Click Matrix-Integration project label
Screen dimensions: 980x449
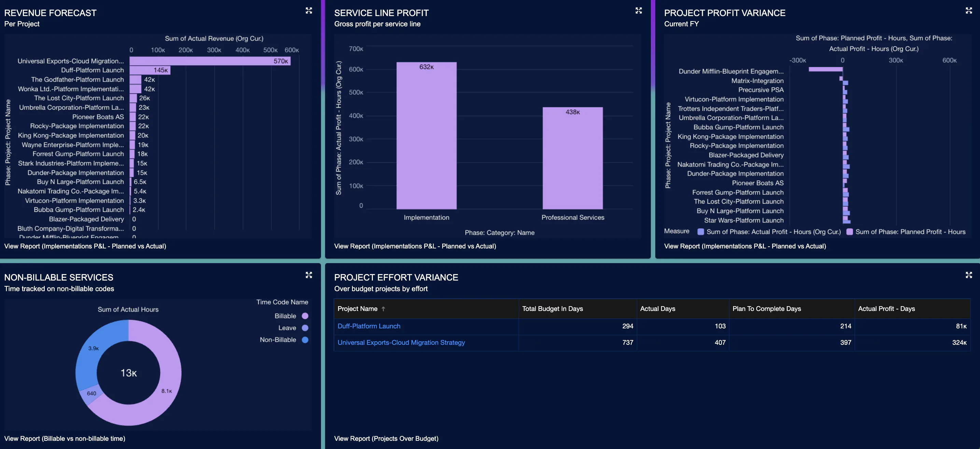tap(757, 81)
